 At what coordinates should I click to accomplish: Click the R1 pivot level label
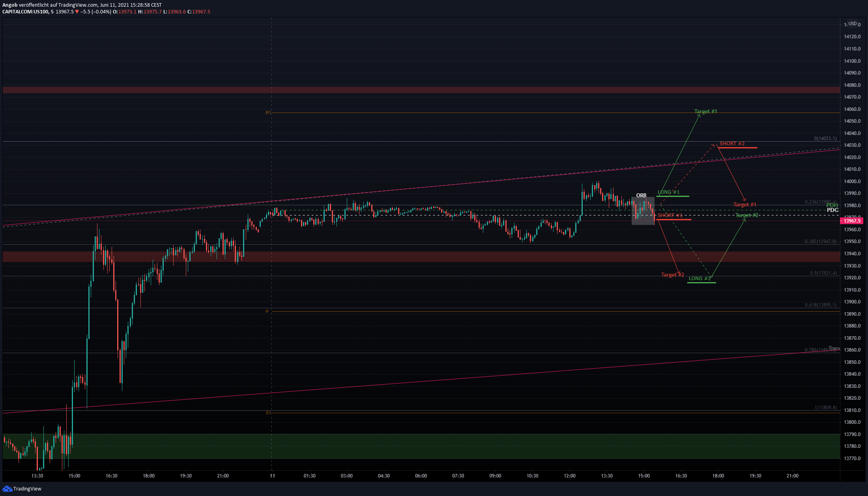coord(268,113)
